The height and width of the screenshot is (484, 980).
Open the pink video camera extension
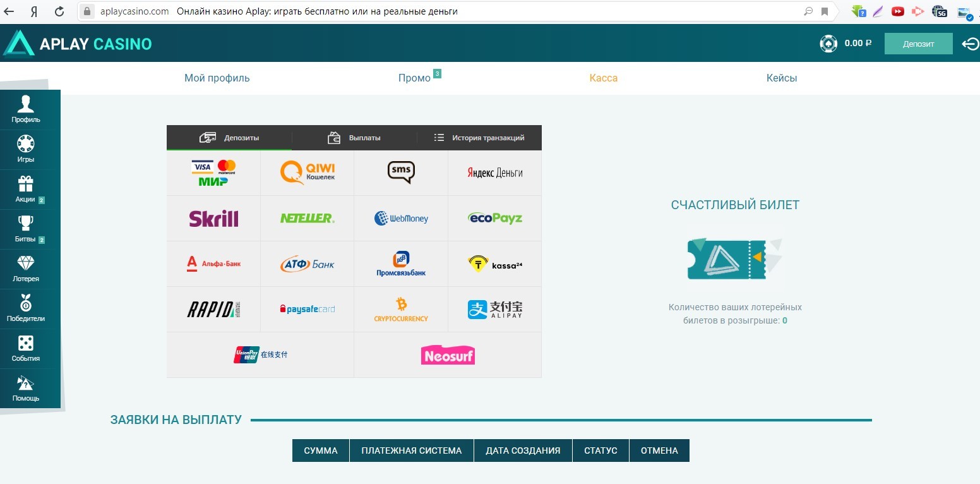[918, 11]
